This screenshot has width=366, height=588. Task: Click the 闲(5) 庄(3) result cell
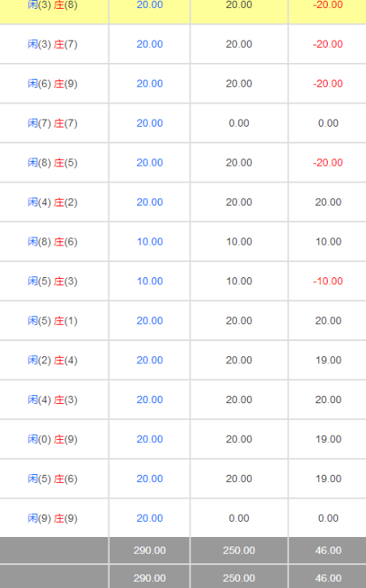click(x=53, y=281)
